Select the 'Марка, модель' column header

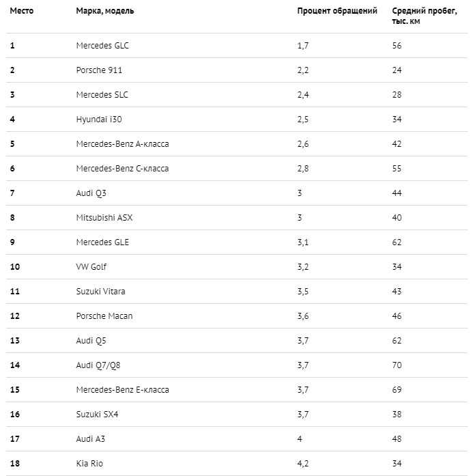[x=105, y=11]
